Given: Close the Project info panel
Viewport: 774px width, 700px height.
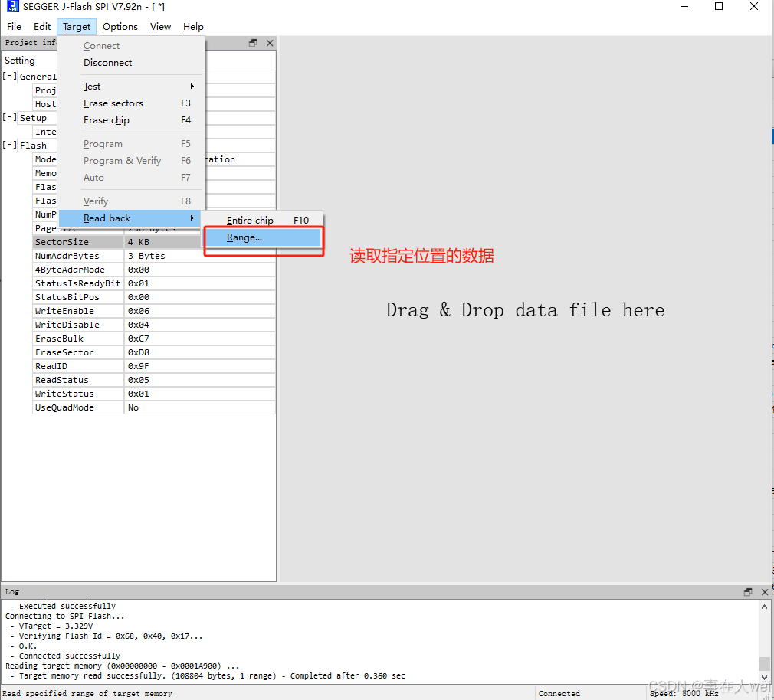Looking at the screenshot, I should (270, 43).
